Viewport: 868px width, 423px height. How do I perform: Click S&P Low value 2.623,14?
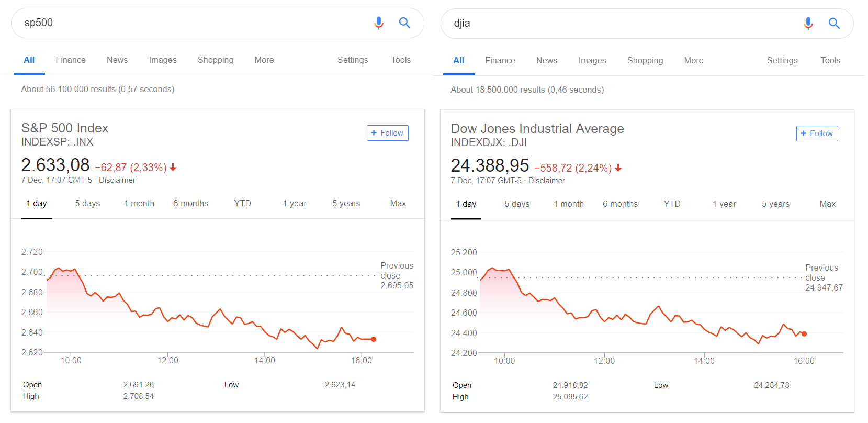(340, 385)
